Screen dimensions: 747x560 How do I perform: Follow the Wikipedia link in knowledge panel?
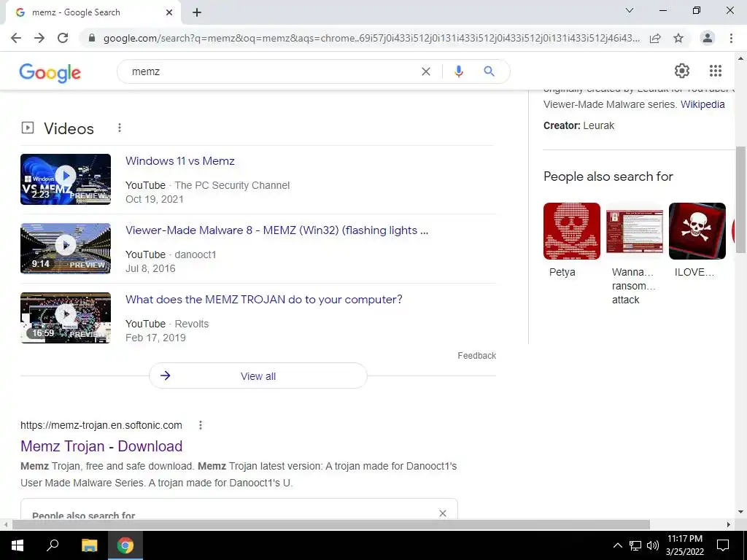703,104
